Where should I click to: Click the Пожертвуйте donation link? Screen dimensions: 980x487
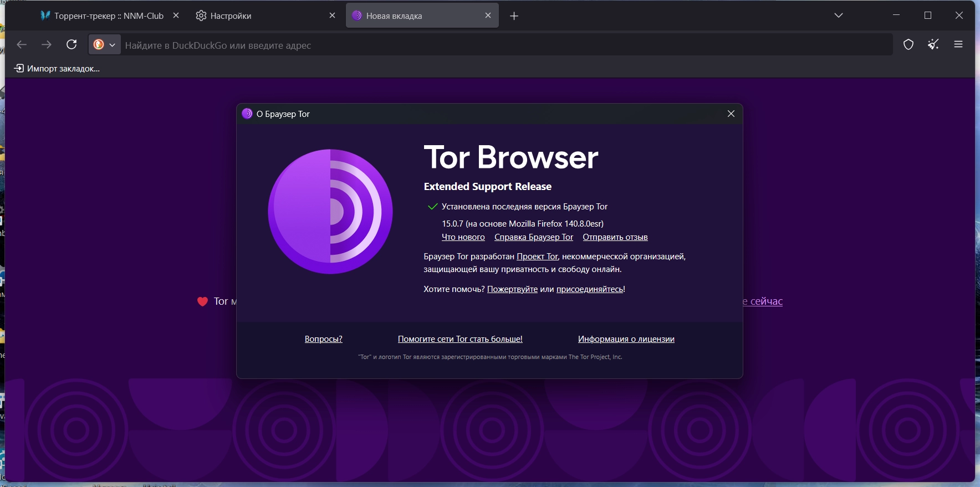coord(512,289)
